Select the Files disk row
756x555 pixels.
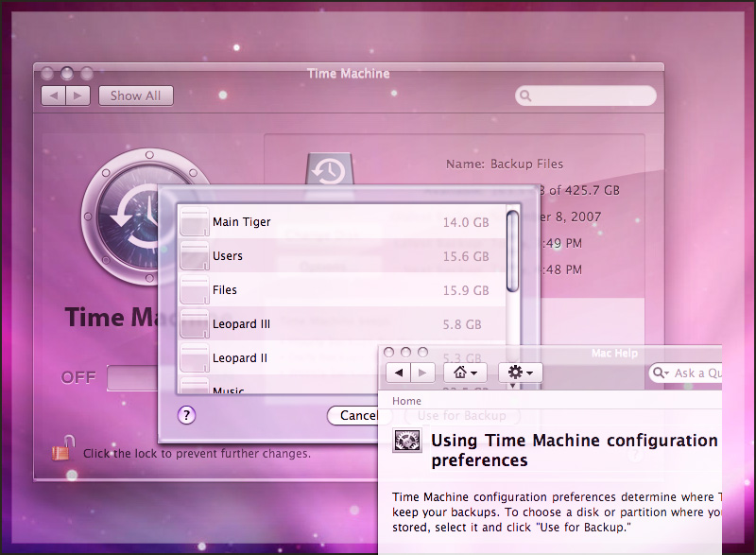[342, 290]
